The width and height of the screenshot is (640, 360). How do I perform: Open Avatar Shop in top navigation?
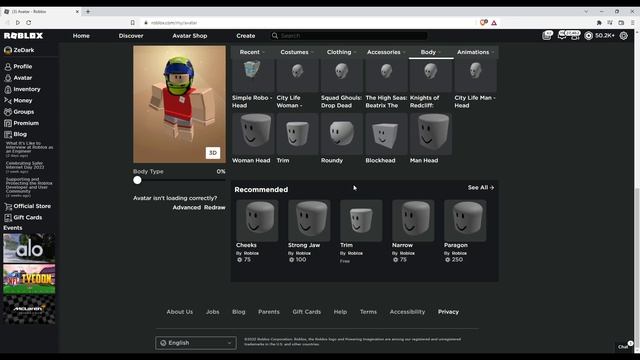coord(190,36)
